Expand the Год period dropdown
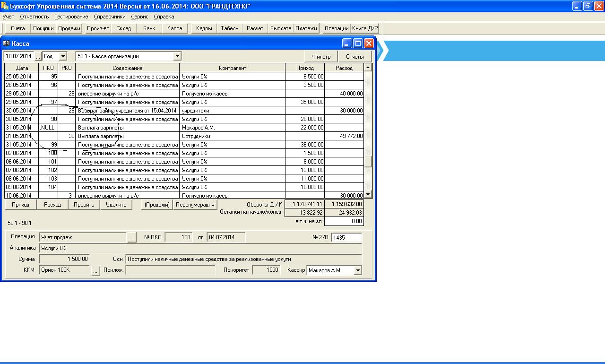Viewport: 605px width, 364px height. (x=63, y=56)
